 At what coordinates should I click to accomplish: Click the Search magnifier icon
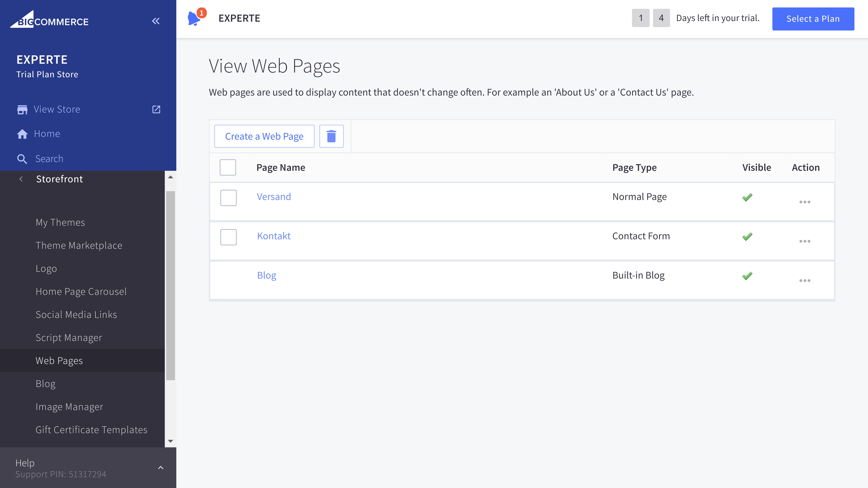[22, 159]
